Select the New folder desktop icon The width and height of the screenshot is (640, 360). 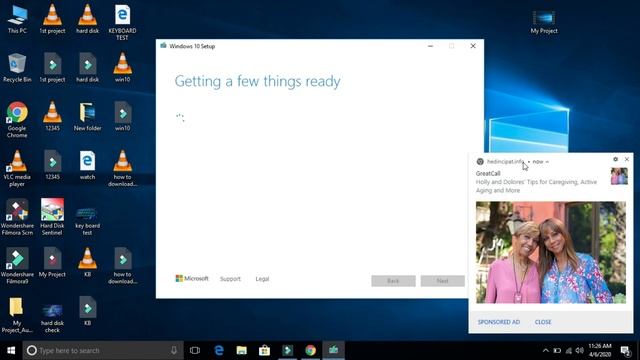[87, 116]
